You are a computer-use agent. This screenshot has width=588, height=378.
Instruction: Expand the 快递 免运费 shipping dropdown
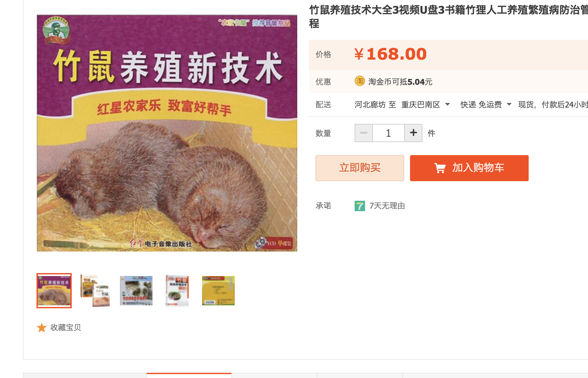coord(509,105)
